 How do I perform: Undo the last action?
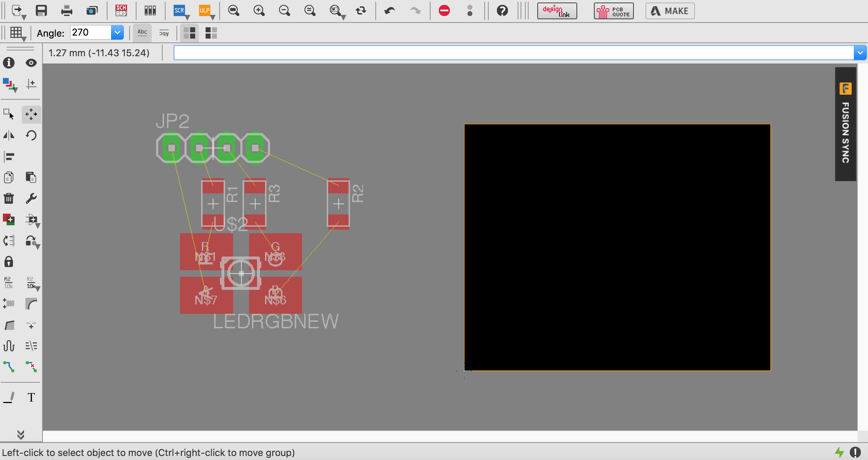[x=390, y=11]
